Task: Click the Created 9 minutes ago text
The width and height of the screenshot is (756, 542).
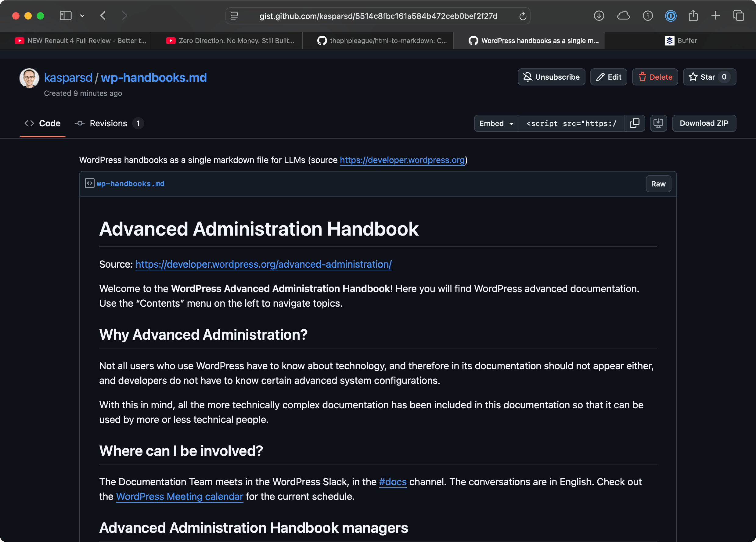Action: pos(83,93)
